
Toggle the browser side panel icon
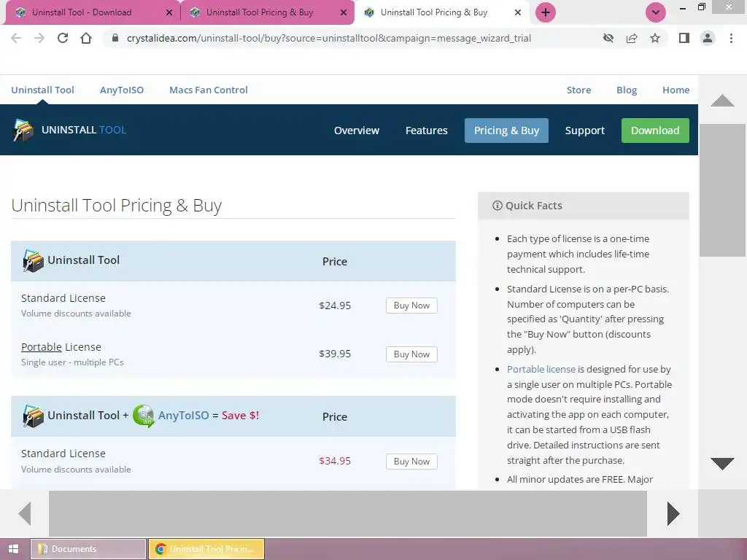pyautogui.click(x=684, y=38)
